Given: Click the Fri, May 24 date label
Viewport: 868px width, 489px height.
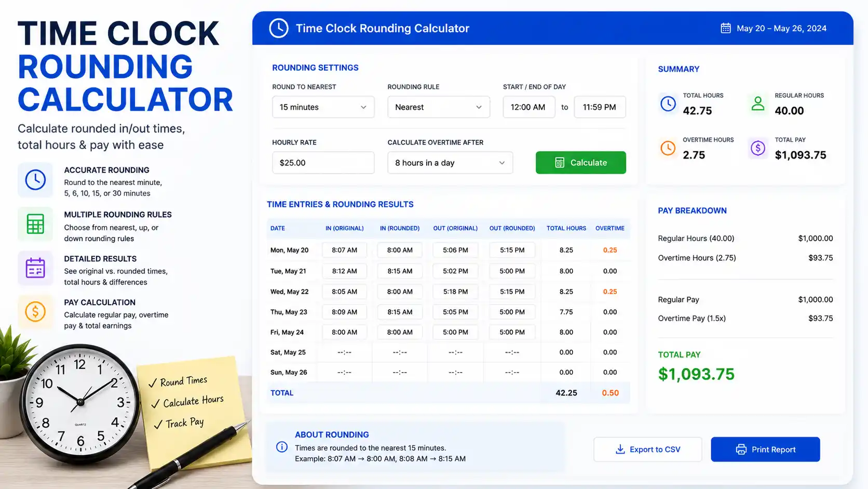Looking at the screenshot, I should tap(287, 332).
